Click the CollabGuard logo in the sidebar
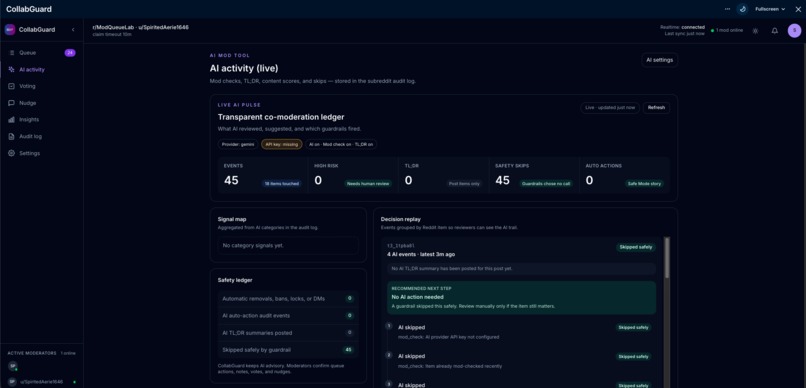This screenshot has height=388, width=806. (x=10, y=30)
